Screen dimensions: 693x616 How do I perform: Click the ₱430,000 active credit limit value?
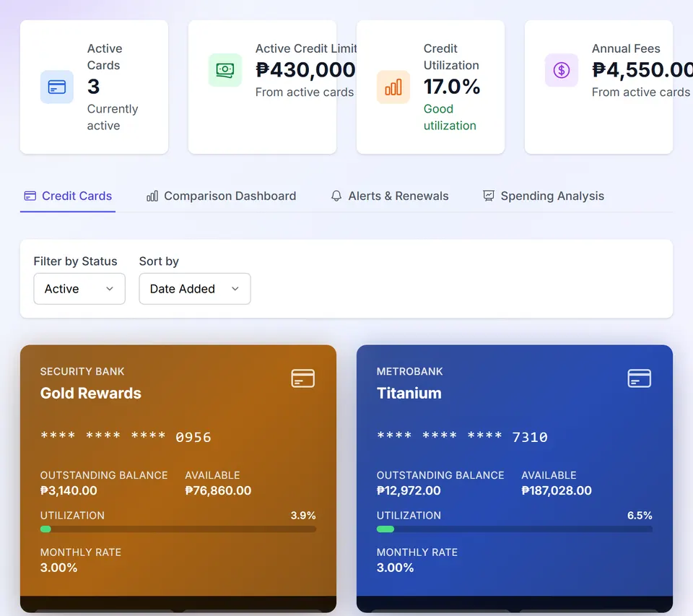tap(305, 70)
